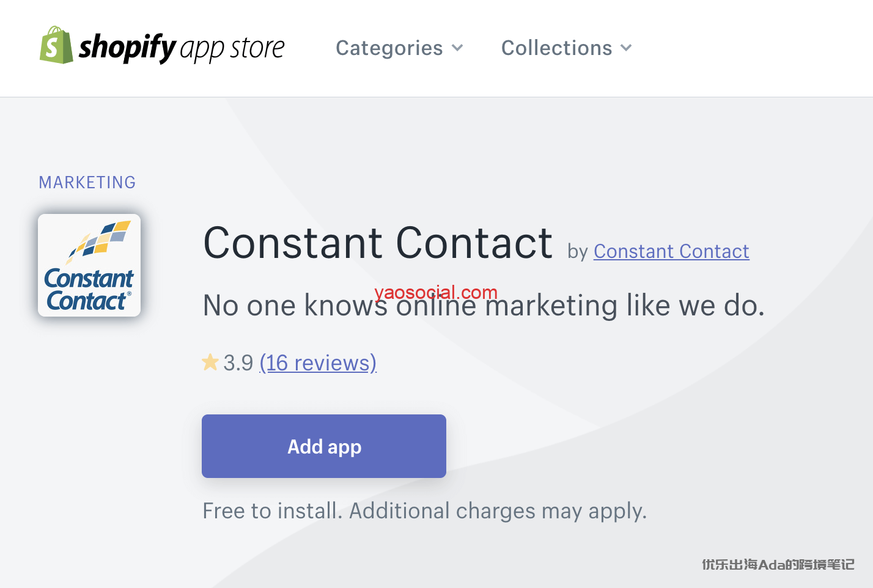Image resolution: width=873 pixels, height=588 pixels.
Task: Click the "Free to install" pricing note
Action: pyautogui.click(x=424, y=511)
